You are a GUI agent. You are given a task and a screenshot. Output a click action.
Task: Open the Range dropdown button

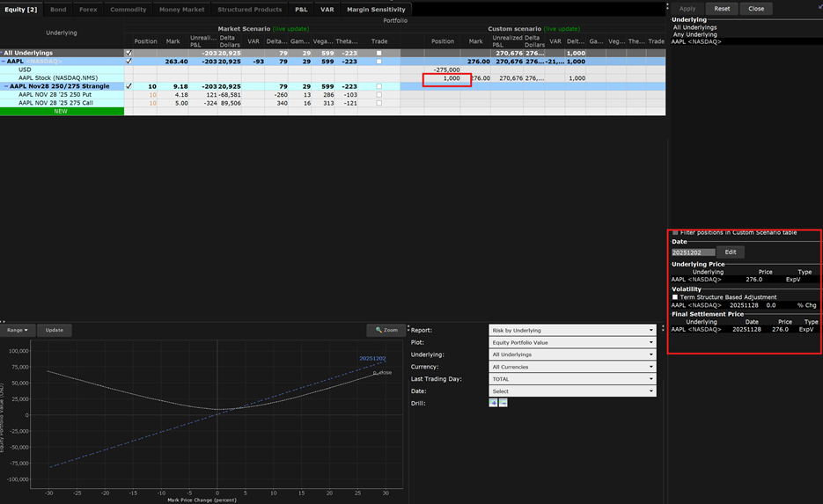point(17,331)
